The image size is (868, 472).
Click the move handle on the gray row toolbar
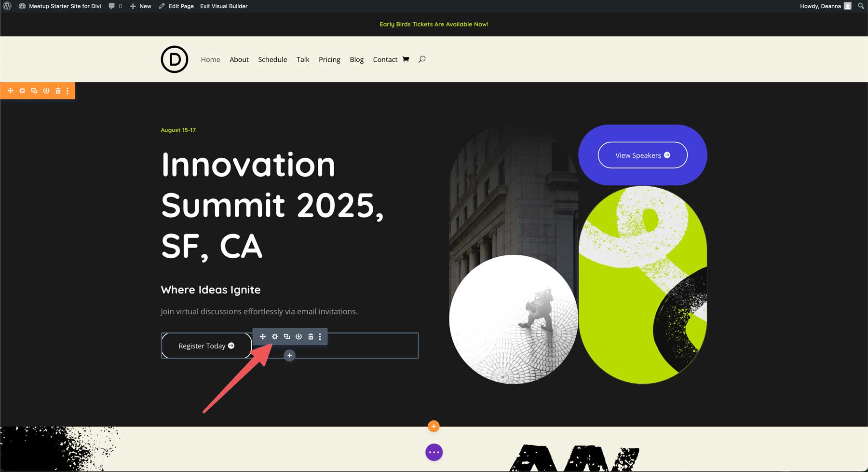(x=263, y=336)
